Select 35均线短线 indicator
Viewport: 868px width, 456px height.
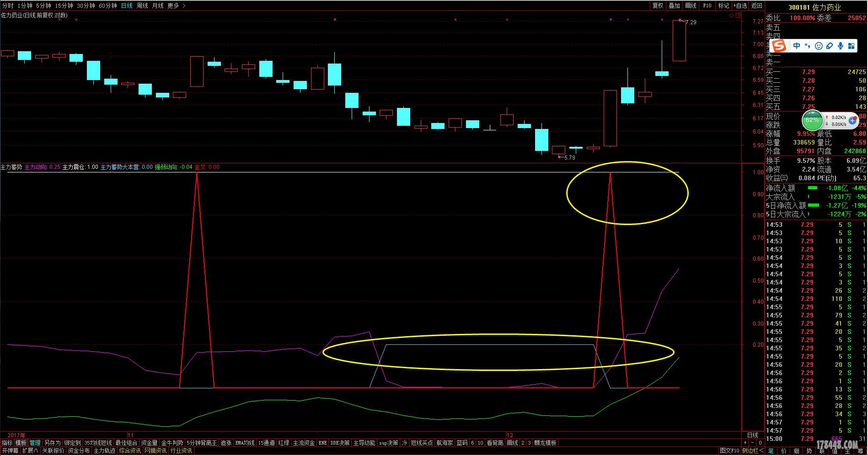pyautogui.click(x=98, y=443)
